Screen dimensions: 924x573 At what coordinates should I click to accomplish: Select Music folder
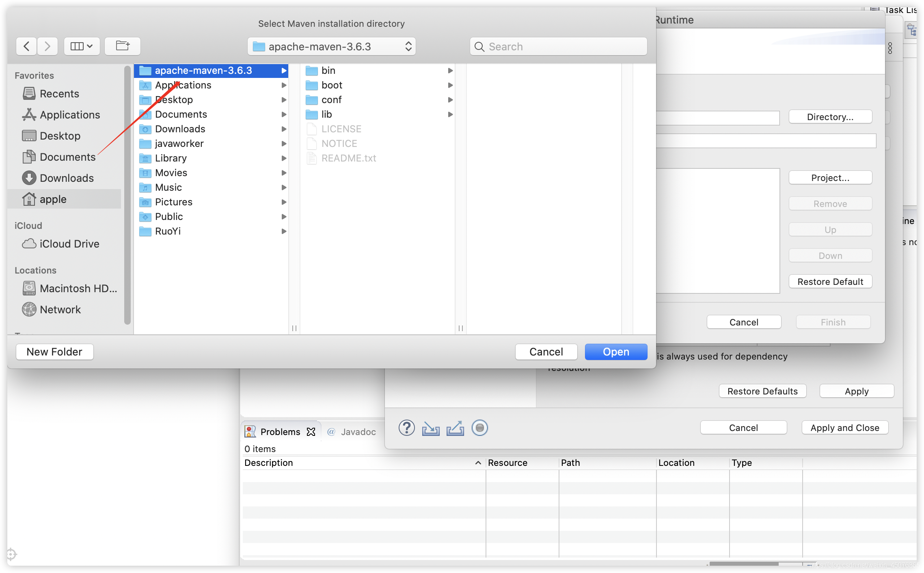(x=211, y=187)
